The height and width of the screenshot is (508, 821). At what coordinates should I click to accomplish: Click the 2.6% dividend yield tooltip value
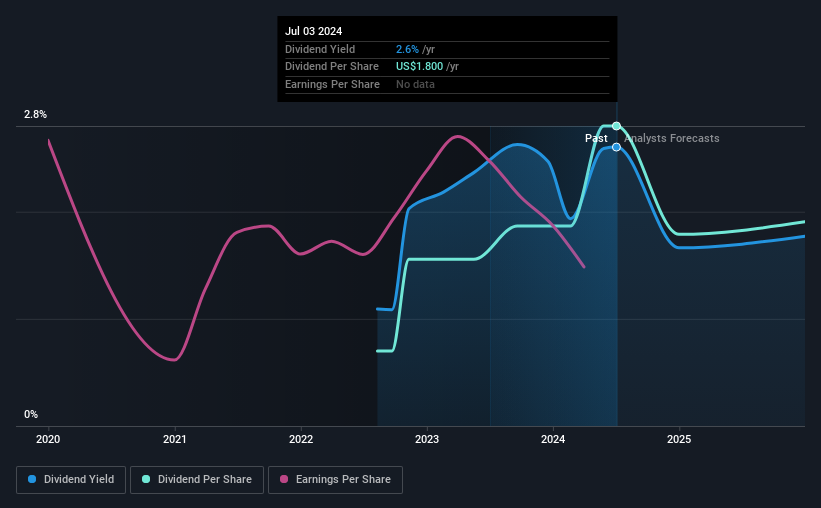point(407,49)
